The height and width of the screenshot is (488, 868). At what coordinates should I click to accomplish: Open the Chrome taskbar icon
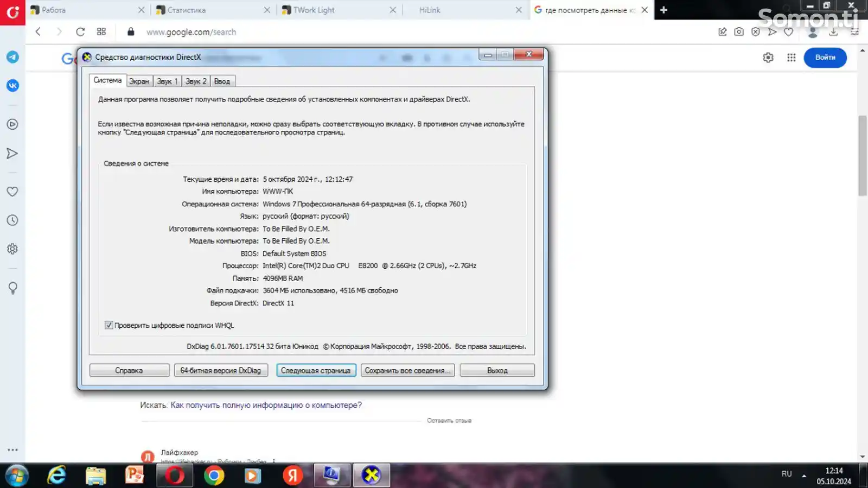point(214,476)
